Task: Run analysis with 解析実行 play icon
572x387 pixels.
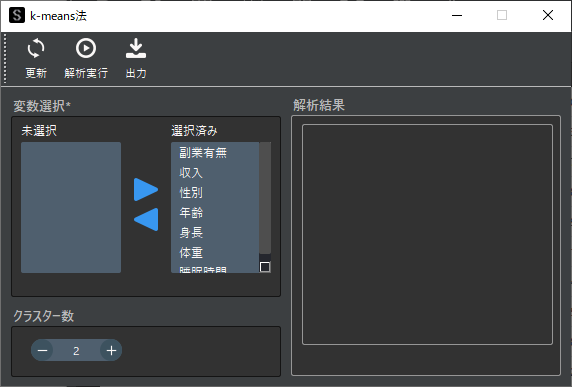Action: point(86,48)
